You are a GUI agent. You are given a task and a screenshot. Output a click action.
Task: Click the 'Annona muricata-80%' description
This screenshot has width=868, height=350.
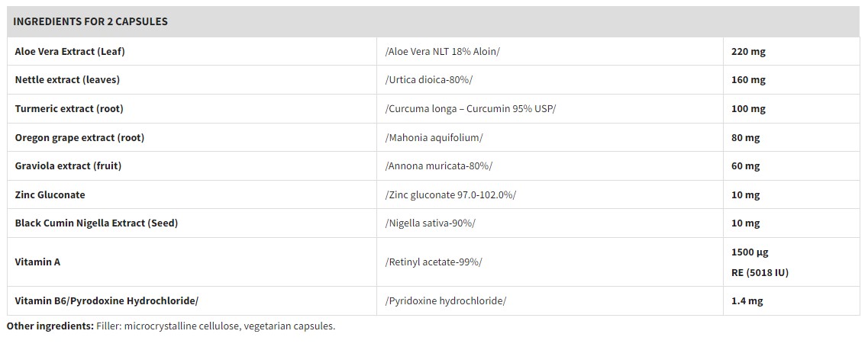pos(439,165)
